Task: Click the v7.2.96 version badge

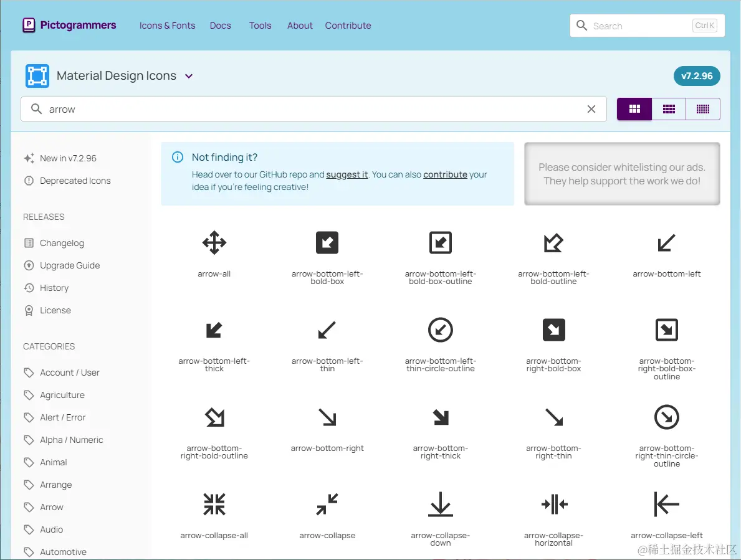Action: [697, 76]
